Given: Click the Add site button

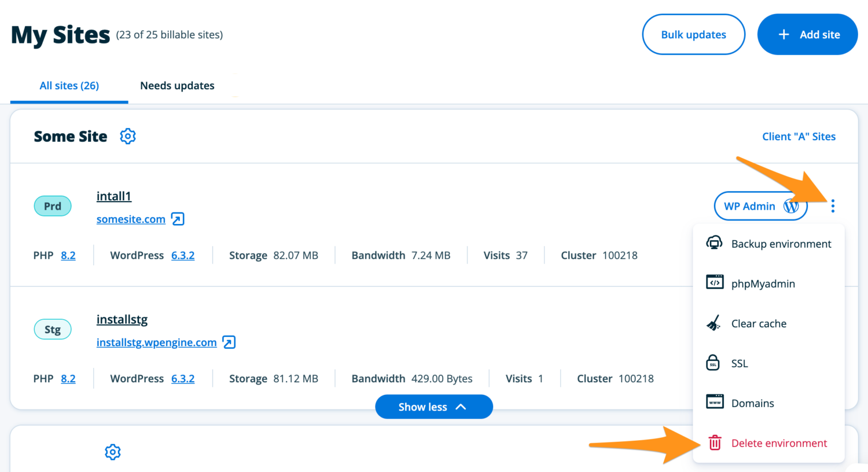Looking at the screenshot, I should [807, 35].
